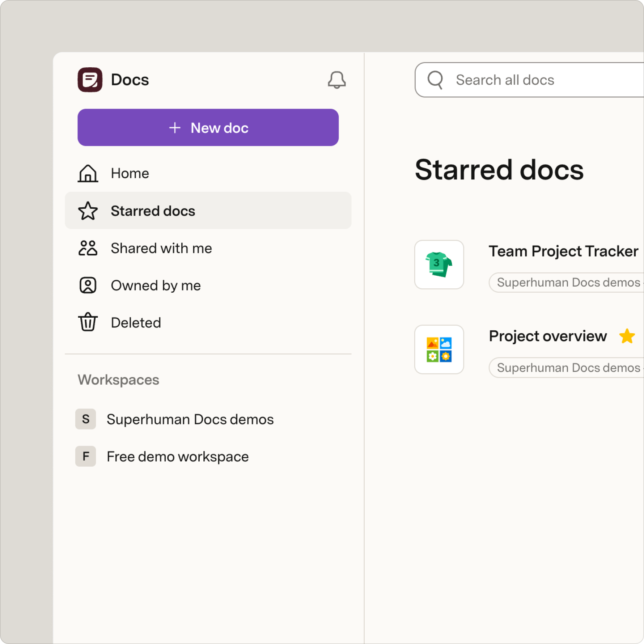Open notifications bell icon

pyautogui.click(x=336, y=80)
